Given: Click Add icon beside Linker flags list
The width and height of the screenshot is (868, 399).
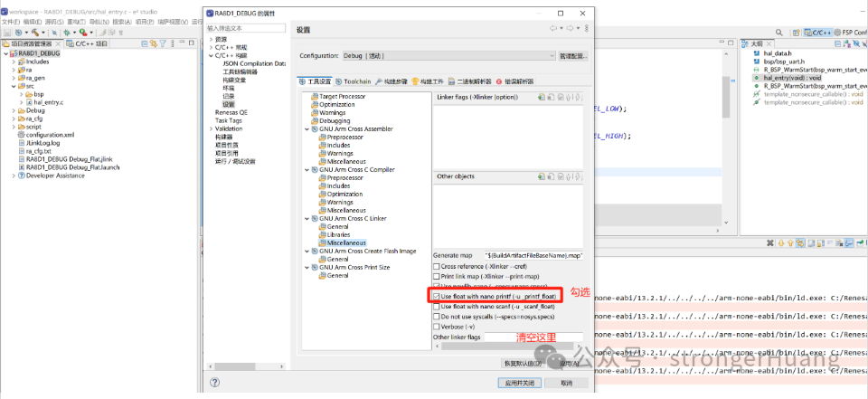Looking at the screenshot, I should click(542, 98).
